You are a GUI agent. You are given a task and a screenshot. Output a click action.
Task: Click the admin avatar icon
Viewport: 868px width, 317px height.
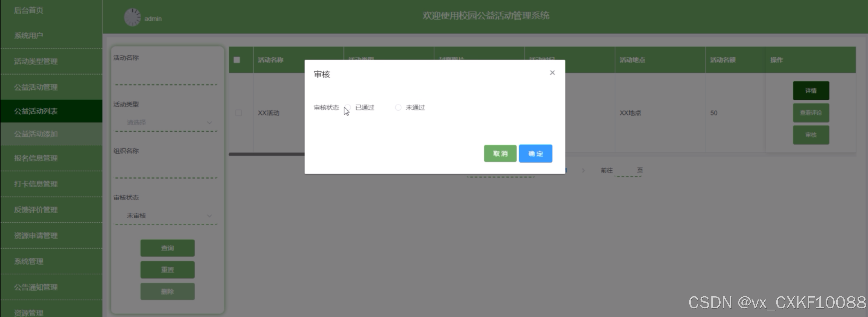[x=132, y=18]
